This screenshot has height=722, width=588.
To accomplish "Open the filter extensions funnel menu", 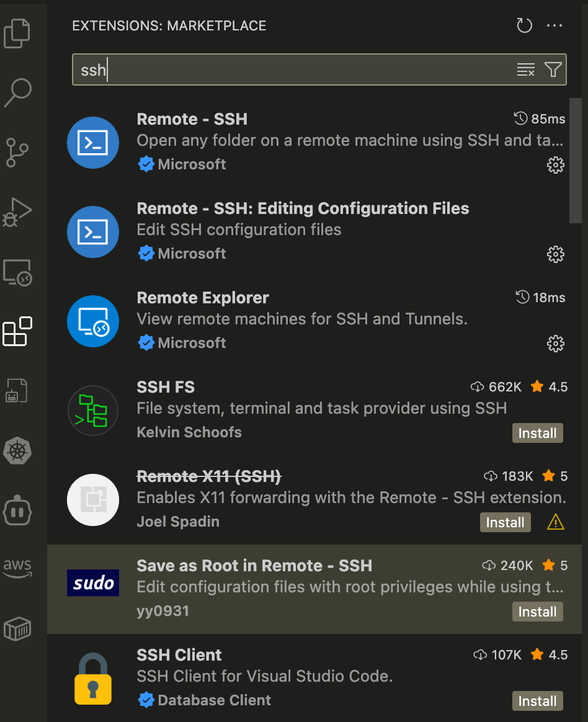I will click(553, 69).
